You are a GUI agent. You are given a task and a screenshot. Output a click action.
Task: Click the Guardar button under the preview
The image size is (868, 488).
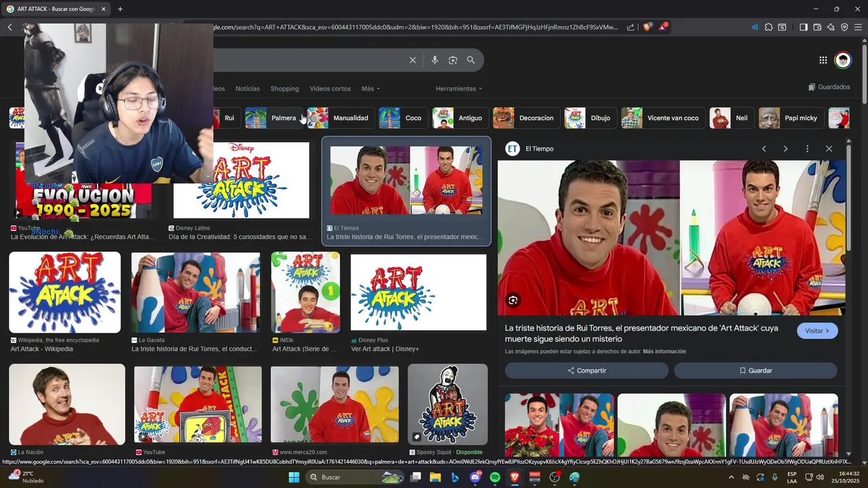755,371
